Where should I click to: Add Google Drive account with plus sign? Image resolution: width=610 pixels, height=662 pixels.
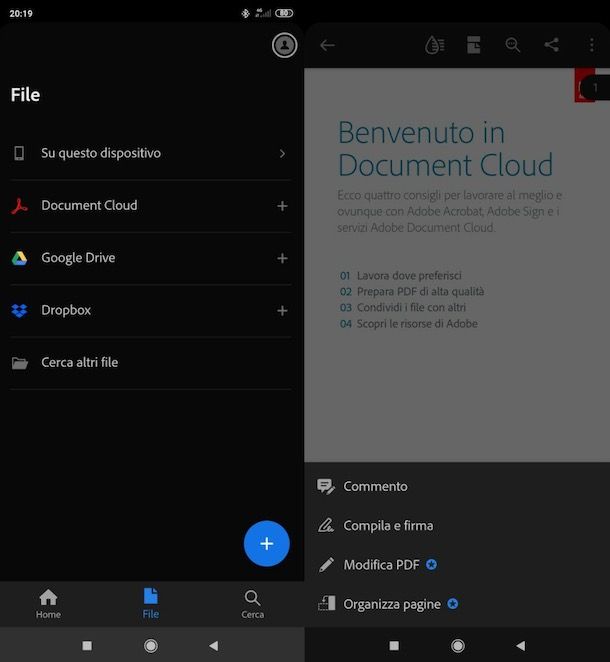tap(282, 258)
